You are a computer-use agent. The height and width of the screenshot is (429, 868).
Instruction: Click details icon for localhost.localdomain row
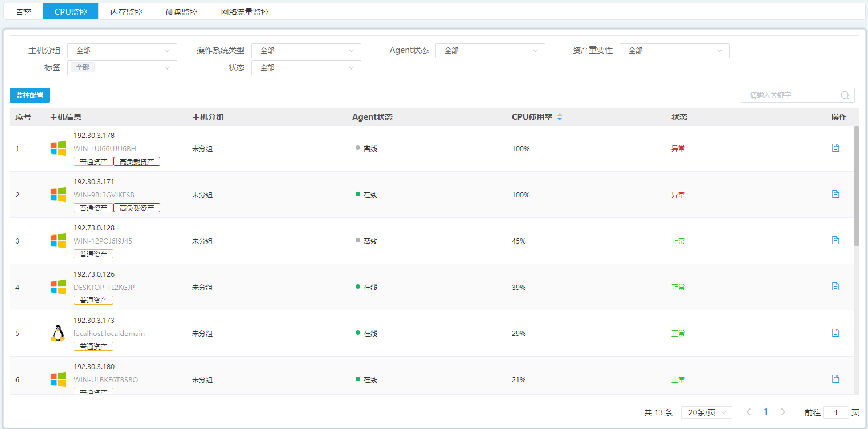[x=836, y=333]
